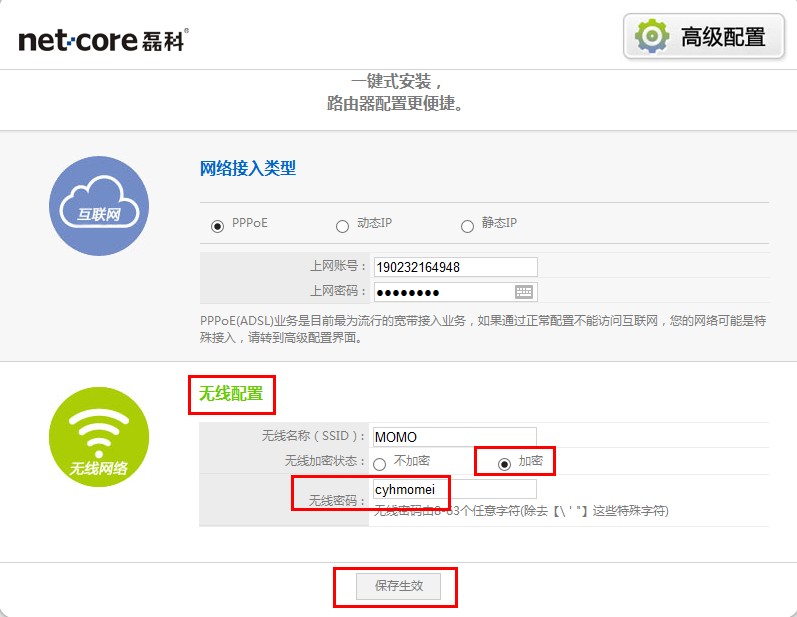The image size is (797, 617).
Task: Edit the 无线名称 SSID field containing MOMO
Action: pyautogui.click(x=454, y=437)
